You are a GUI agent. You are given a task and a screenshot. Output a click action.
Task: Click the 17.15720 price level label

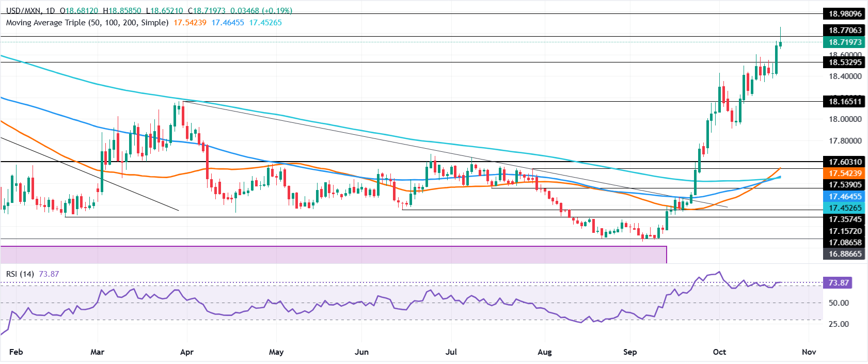(x=844, y=231)
